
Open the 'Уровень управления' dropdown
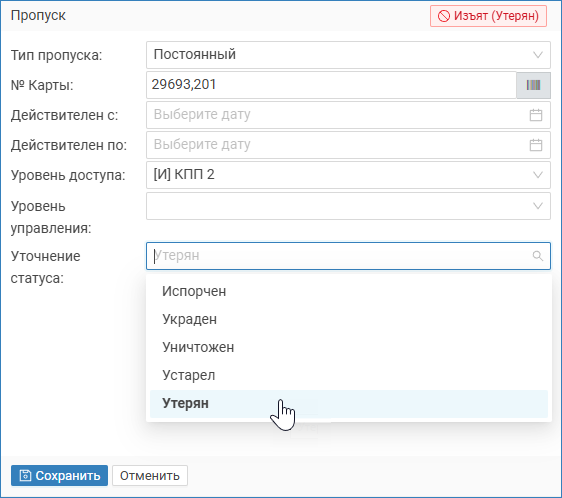tap(348, 206)
